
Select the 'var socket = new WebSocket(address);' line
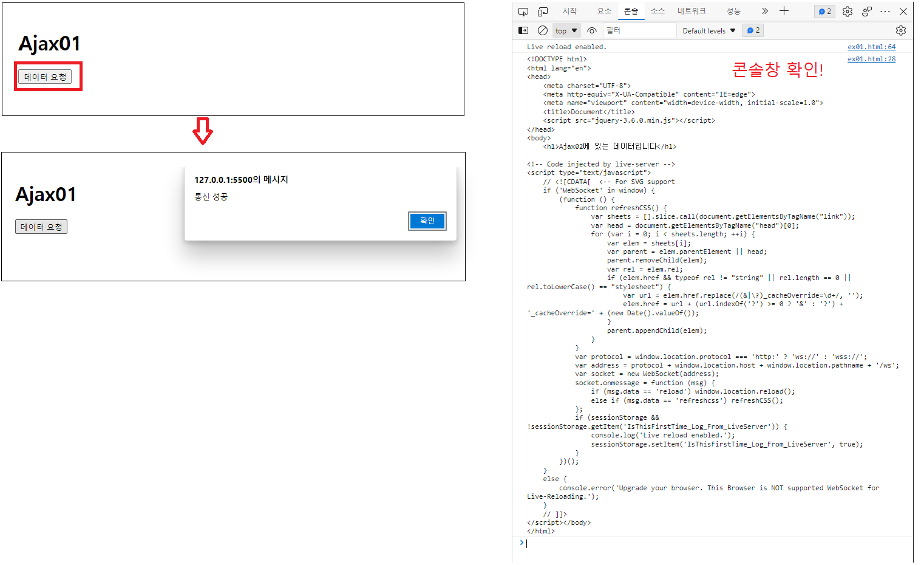647,374
